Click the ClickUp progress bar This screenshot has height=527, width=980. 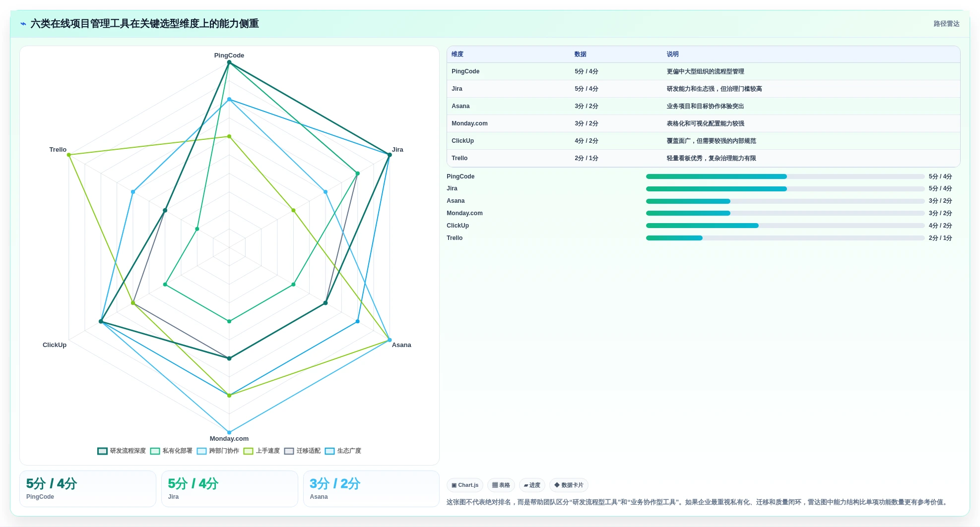click(x=785, y=226)
